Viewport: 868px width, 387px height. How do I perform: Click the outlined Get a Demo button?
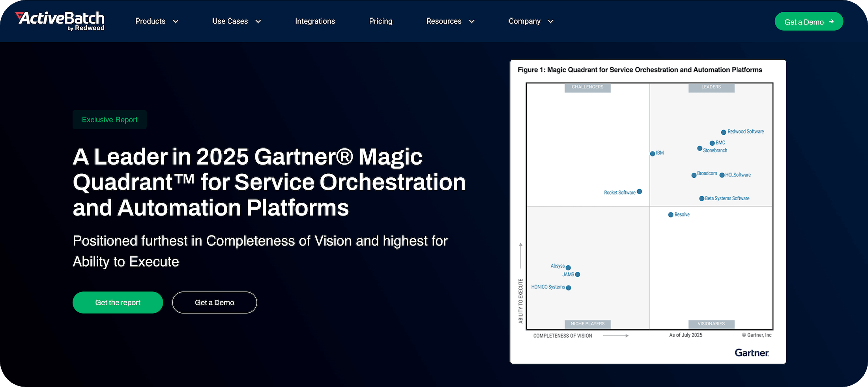tap(214, 302)
